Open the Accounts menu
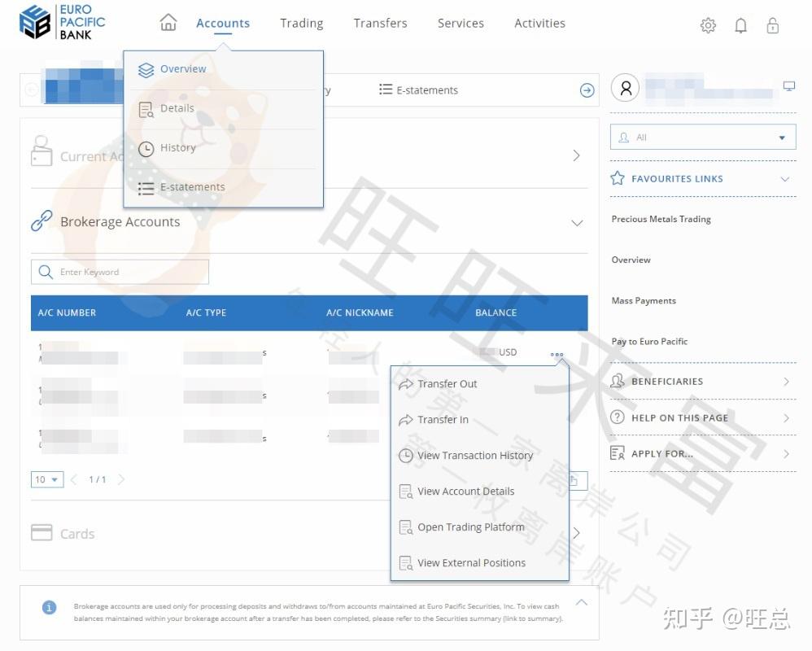Viewport: 812px width, 651px height. (223, 24)
